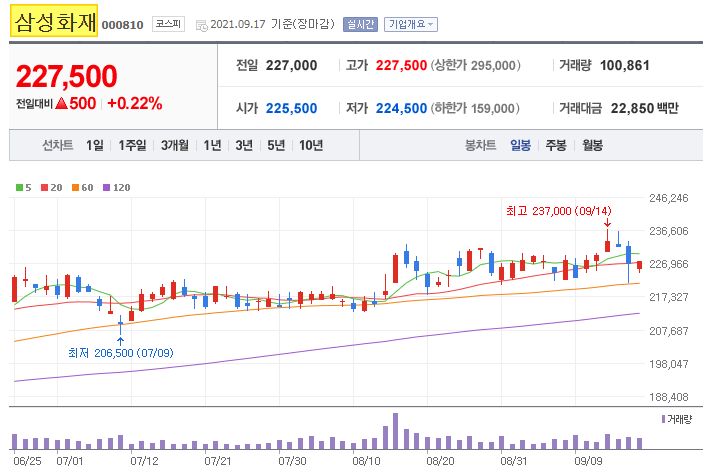Select the 5년 line chart tab
Image resolution: width=703 pixels, height=475 pixels.
(x=276, y=145)
